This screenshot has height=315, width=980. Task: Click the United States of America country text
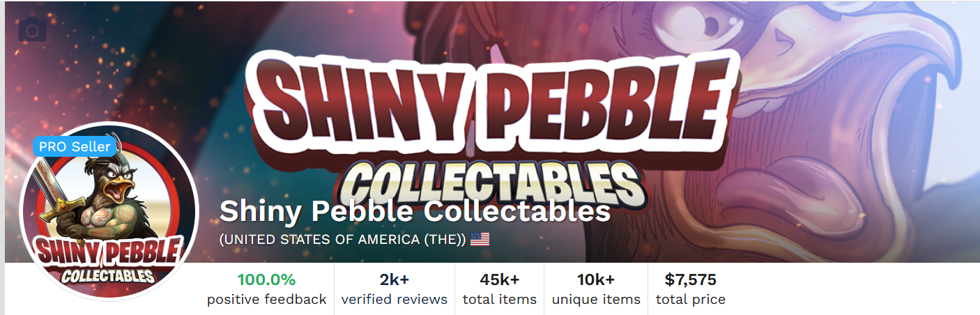coord(342,240)
